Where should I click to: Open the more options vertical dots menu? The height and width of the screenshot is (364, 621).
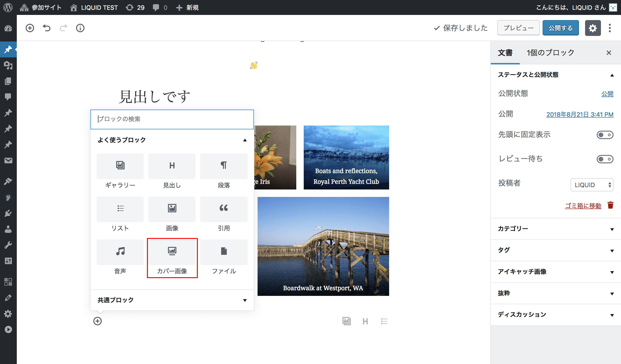610,28
